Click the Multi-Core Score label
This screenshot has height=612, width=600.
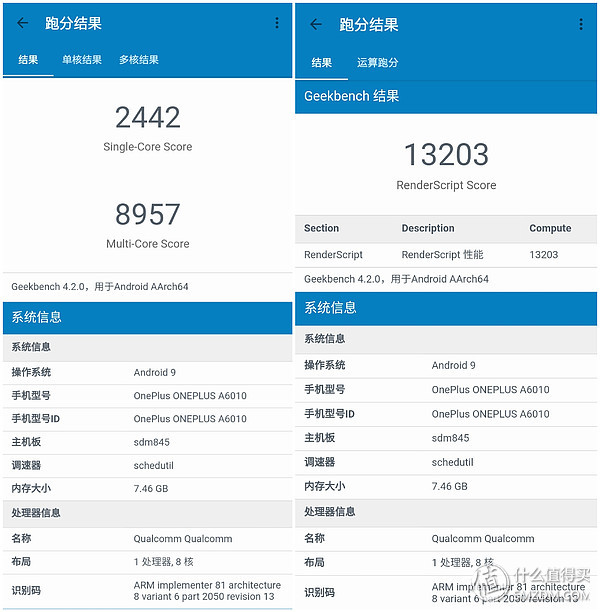click(x=148, y=244)
